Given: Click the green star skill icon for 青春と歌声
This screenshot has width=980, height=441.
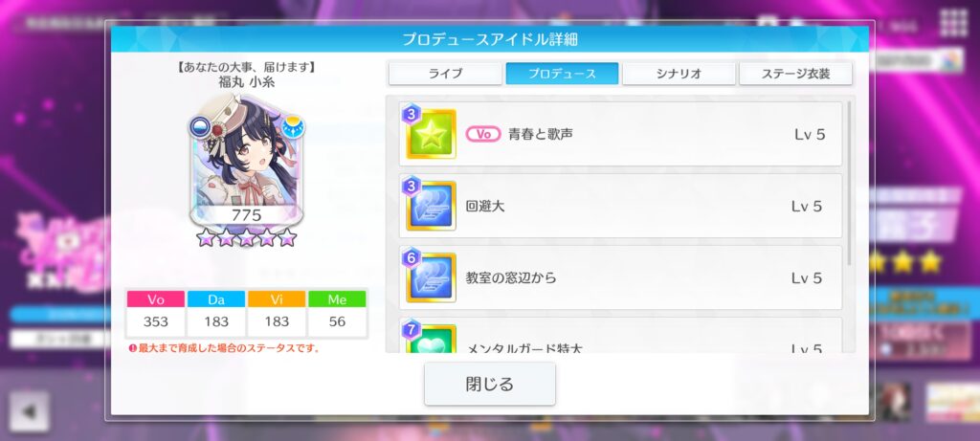Looking at the screenshot, I should click(431, 134).
